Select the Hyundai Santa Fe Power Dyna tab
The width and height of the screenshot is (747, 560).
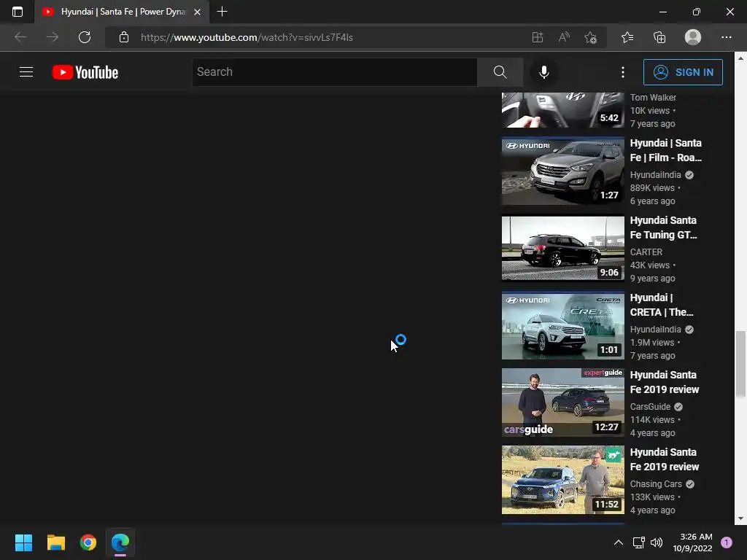pos(122,12)
